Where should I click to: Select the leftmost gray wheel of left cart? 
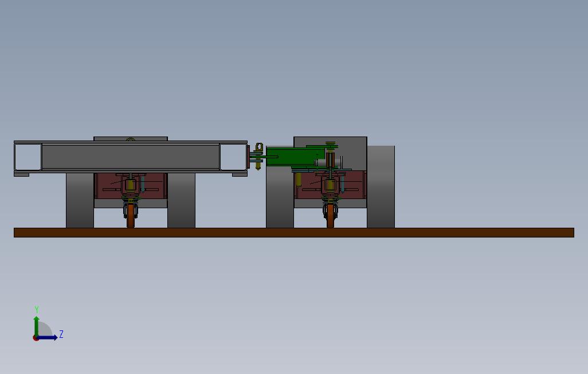point(80,200)
